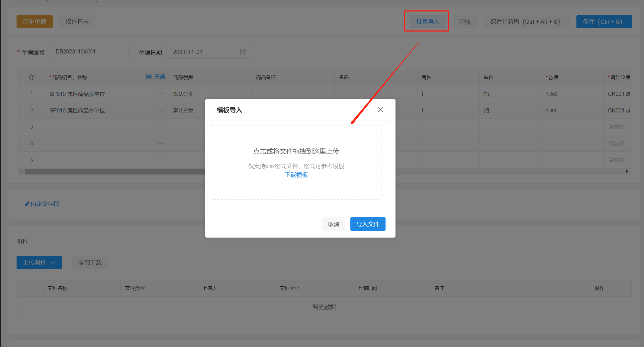644x347 pixels.
Task: Click 保存并新增 (Ctrl + Alt + S)
Action: (526, 21)
